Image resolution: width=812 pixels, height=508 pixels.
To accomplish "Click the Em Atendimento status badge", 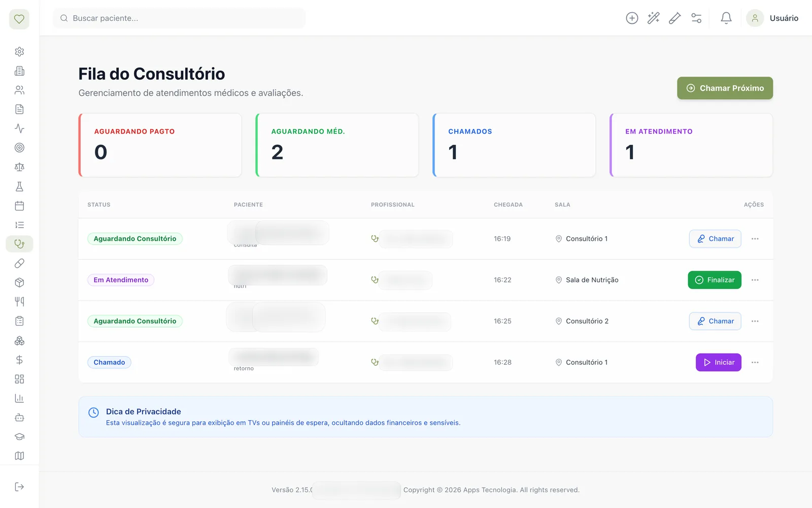I will click(x=121, y=280).
